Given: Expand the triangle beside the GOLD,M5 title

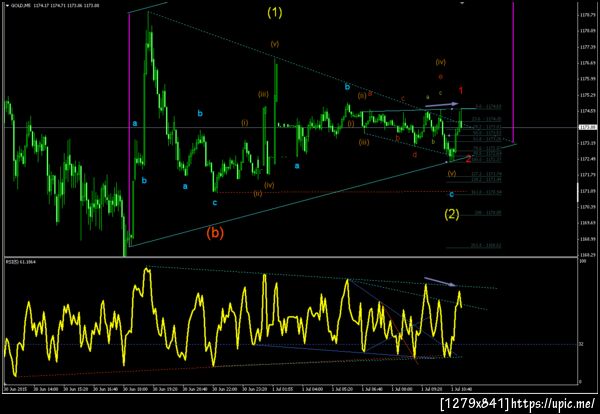Looking at the screenshot, I should point(7,7).
